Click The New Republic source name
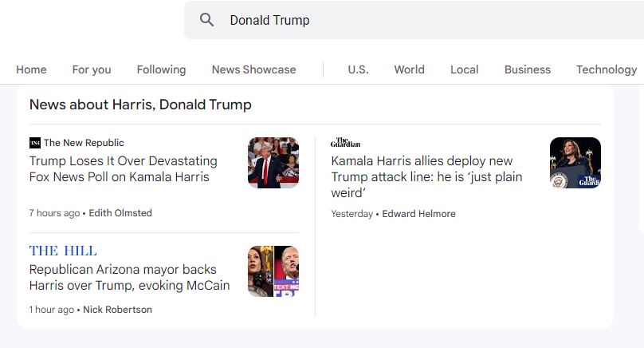Viewport: 644px width, 348px height. (84, 143)
